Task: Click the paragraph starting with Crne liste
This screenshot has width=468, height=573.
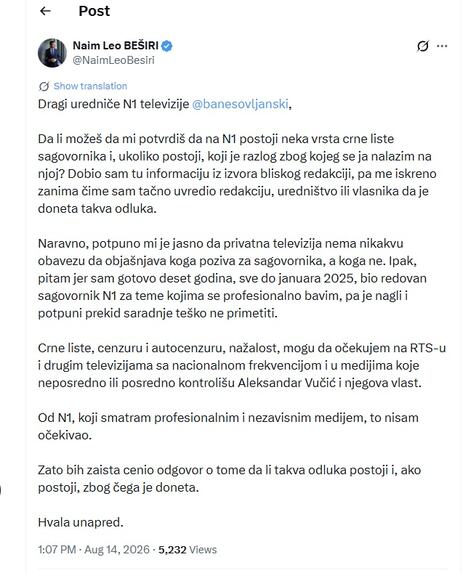Action: pos(242,365)
